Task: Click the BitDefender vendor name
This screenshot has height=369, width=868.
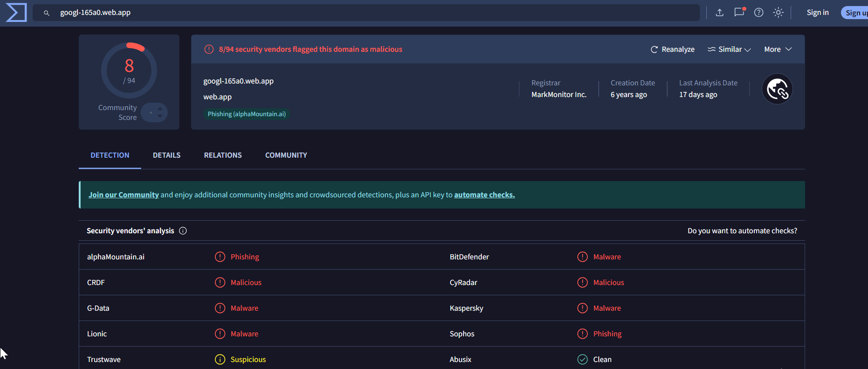Action: pos(469,257)
